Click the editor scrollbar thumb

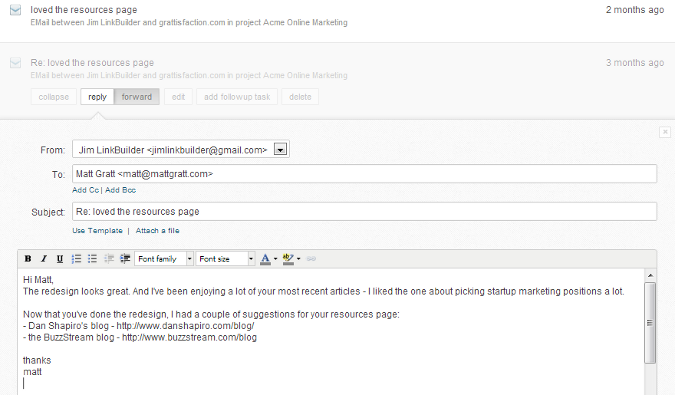coord(650,323)
